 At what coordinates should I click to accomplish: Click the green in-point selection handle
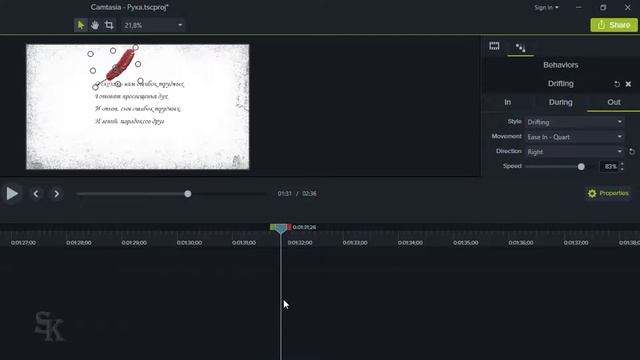click(272, 227)
